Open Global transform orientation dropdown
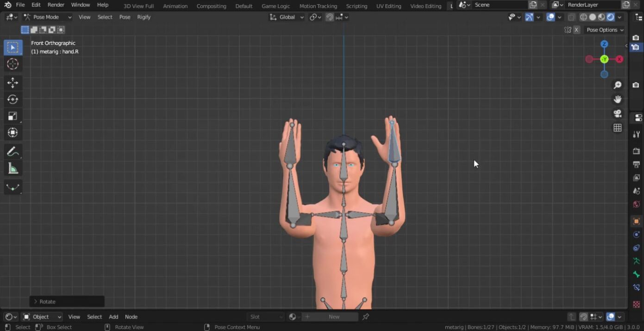The width and height of the screenshot is (644, 331). [x=287, y=17]
